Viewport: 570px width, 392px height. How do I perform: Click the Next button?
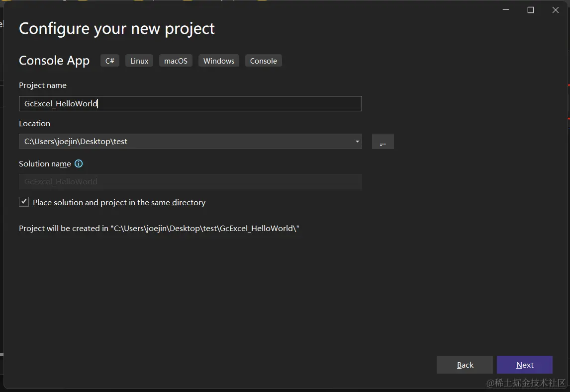(x=525, y=365)
